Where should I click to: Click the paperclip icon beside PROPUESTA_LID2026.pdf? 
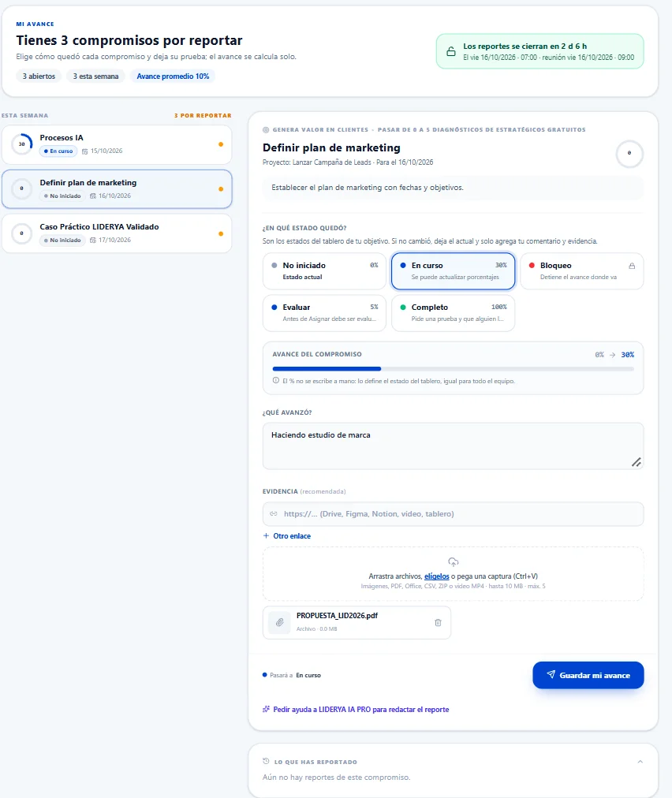pos(279,622)
